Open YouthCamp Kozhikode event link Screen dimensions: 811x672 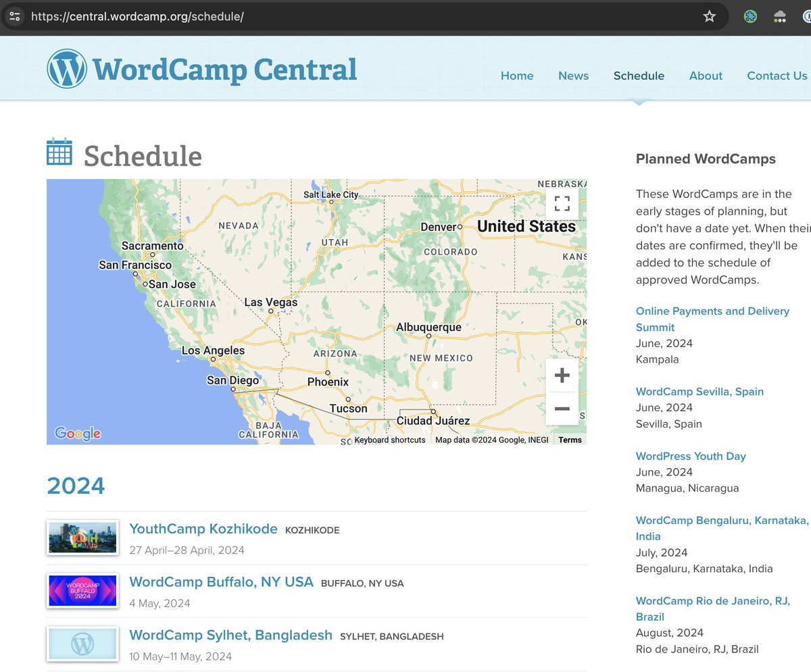(x=203, y=529)
